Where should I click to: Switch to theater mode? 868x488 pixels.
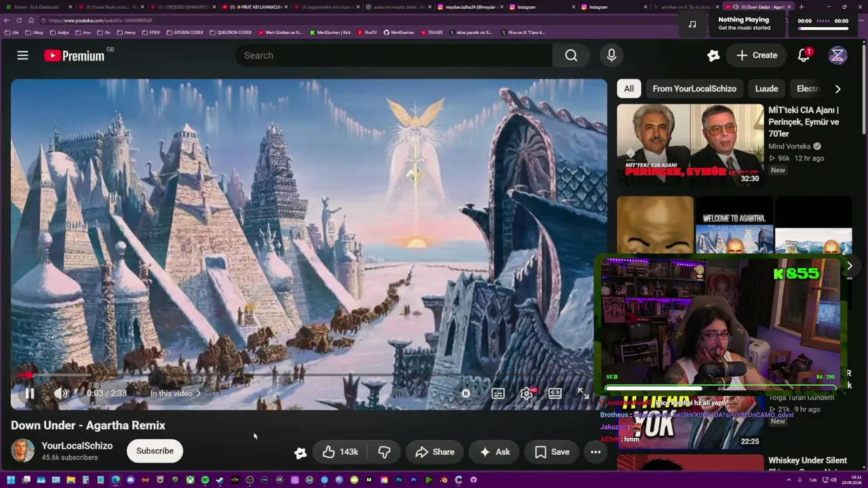click(x=555, y=393)
